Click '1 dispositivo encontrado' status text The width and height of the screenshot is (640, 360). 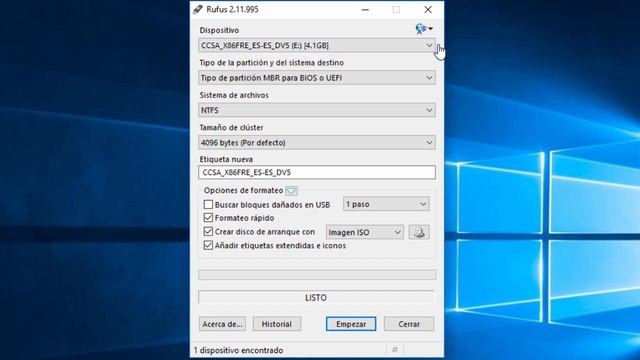[x=238, y=350]
